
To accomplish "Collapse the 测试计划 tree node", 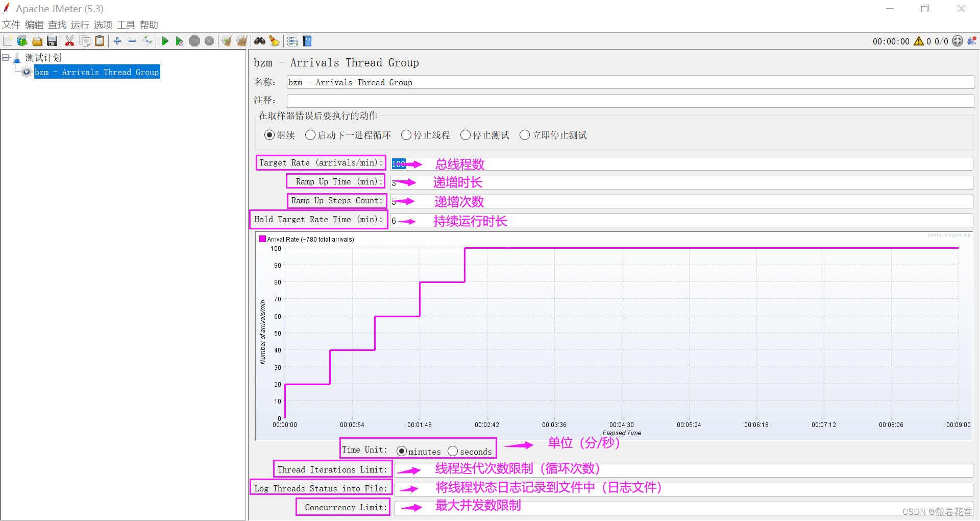I will tap(6, 58).
